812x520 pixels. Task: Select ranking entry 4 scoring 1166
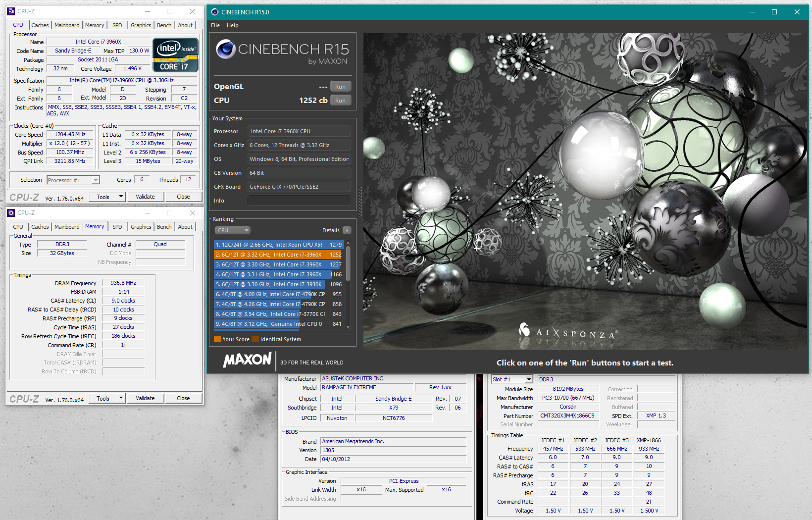tap(279, 274)
